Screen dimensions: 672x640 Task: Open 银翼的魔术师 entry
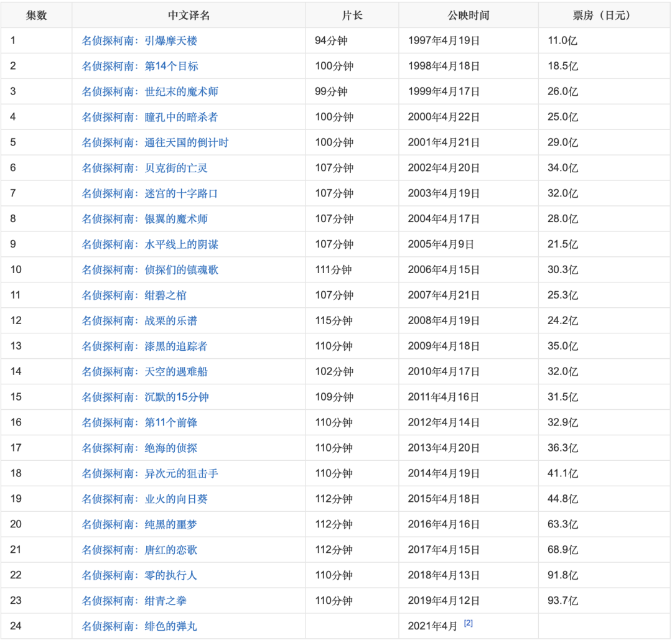click(145, 220)
